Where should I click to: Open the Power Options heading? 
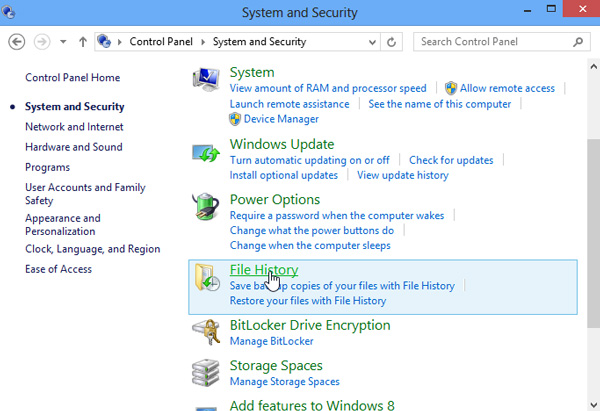tap(275, 200)
